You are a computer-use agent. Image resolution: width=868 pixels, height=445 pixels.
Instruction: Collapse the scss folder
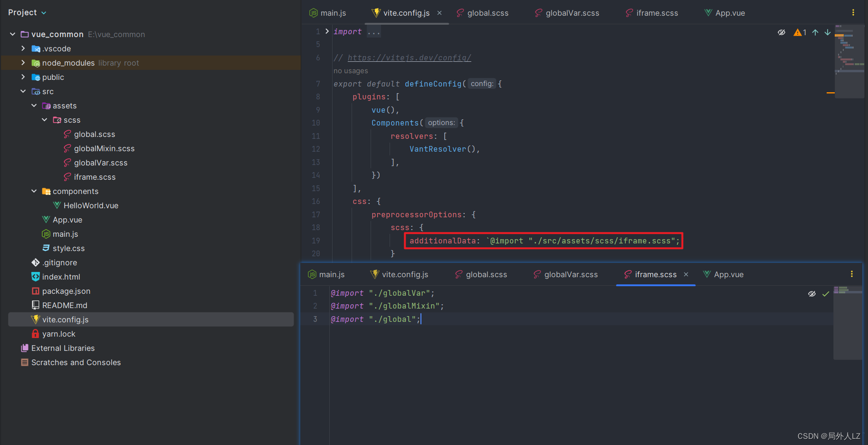pyautogui.click(x=44, y=120)
